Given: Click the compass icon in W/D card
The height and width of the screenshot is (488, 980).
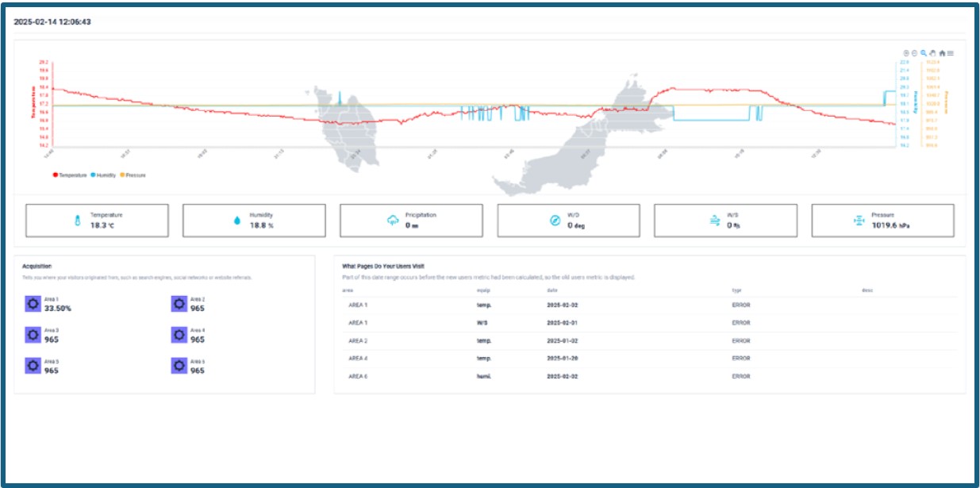Looking at the screenshot, I should tap(555, 221).
